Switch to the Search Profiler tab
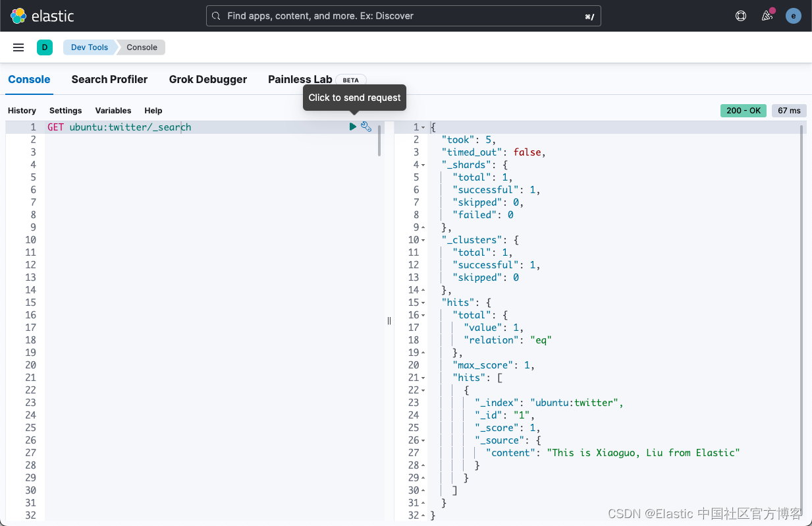 coord(109,79)
